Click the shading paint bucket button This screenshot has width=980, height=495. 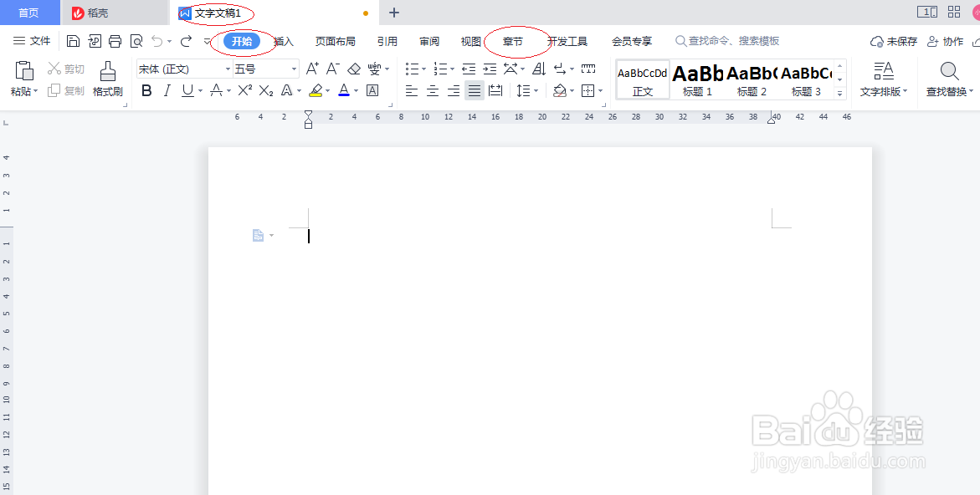click(559, 91)
